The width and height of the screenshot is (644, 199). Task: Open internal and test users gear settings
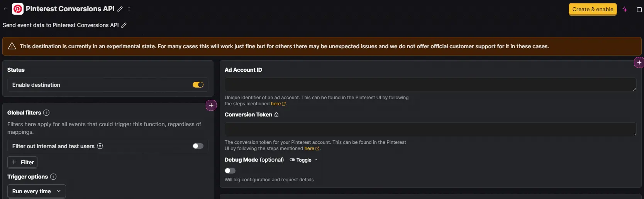[x=100, y=146]
